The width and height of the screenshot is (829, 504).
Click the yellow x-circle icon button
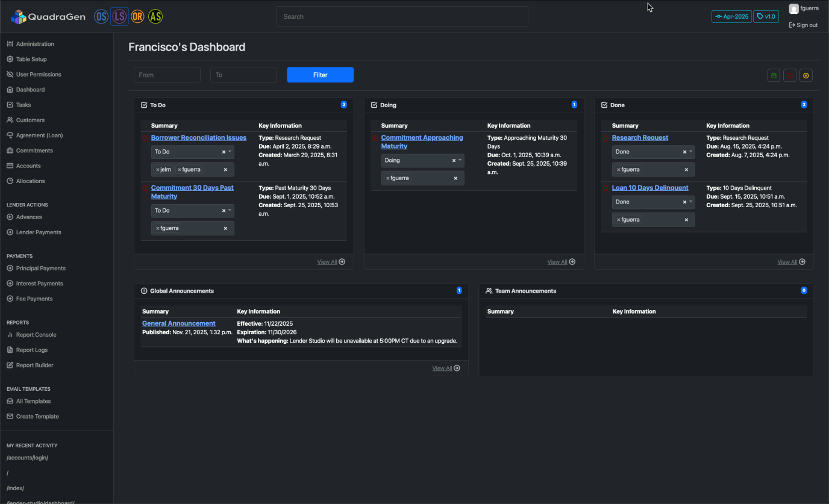(x=806, y=75)
